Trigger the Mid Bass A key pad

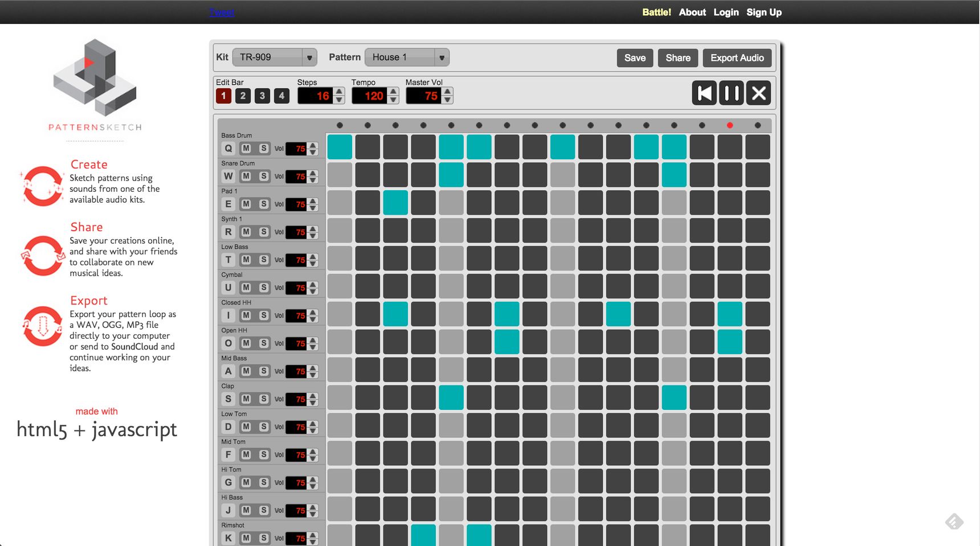228,371
